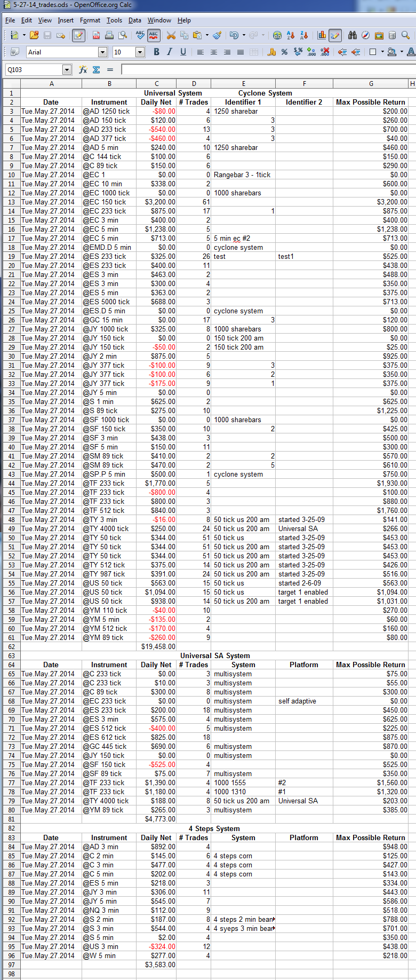416x980 pixels.
Task: Decrease the indent
Action: (x=342, y=52)
